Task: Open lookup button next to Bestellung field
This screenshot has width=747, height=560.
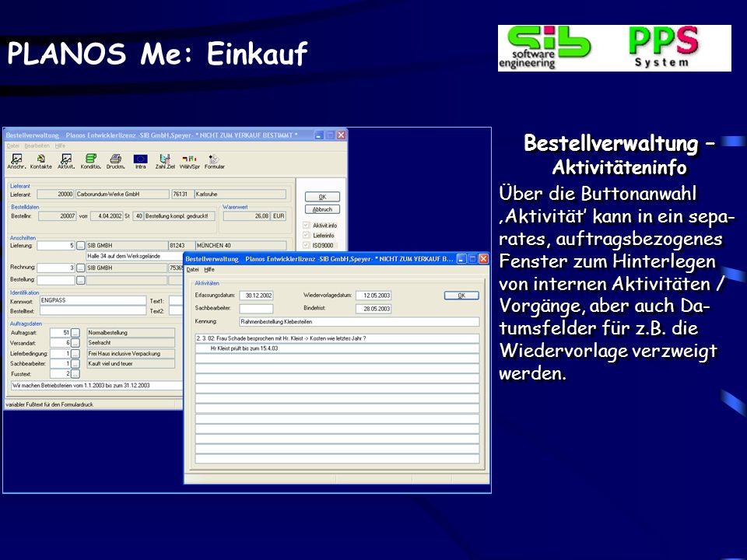Action: [80, 280]
